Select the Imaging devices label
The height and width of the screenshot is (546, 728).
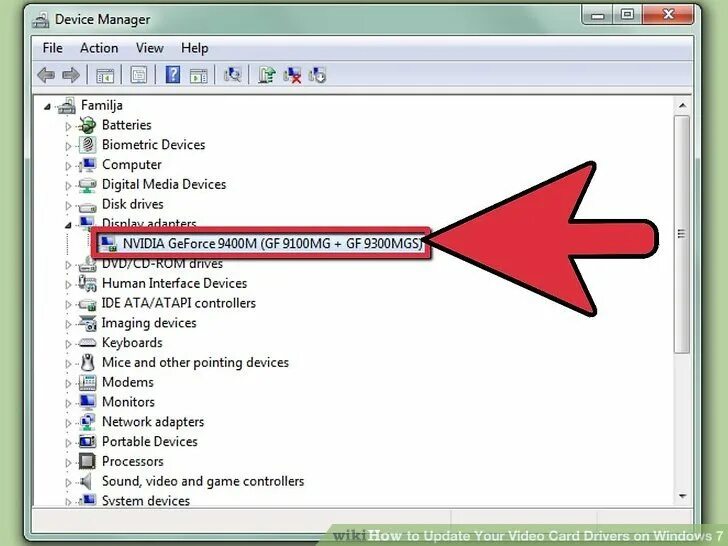[x=149, y=323]
